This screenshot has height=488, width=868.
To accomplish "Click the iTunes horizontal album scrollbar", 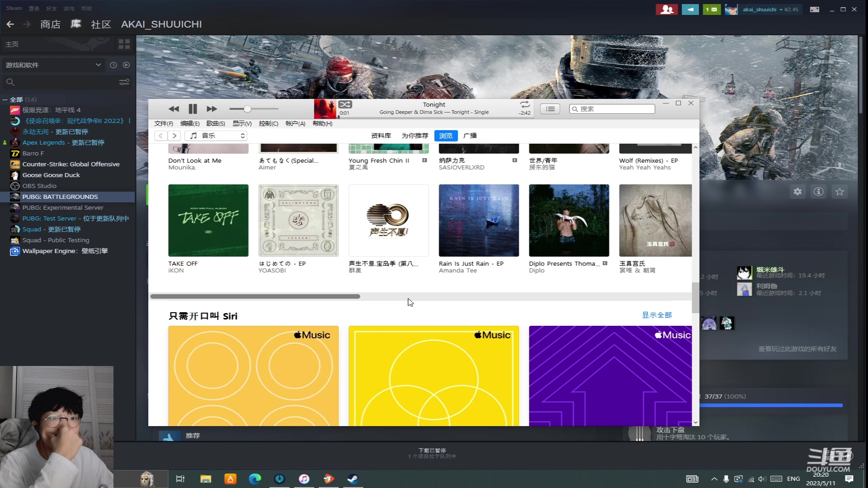I will coord(255,296).
